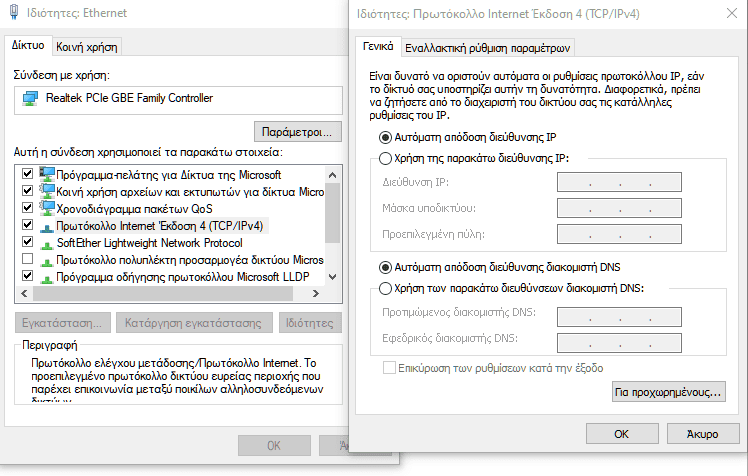Select Χρήση της παρακάτω διεύθυνσης IP

385,158
